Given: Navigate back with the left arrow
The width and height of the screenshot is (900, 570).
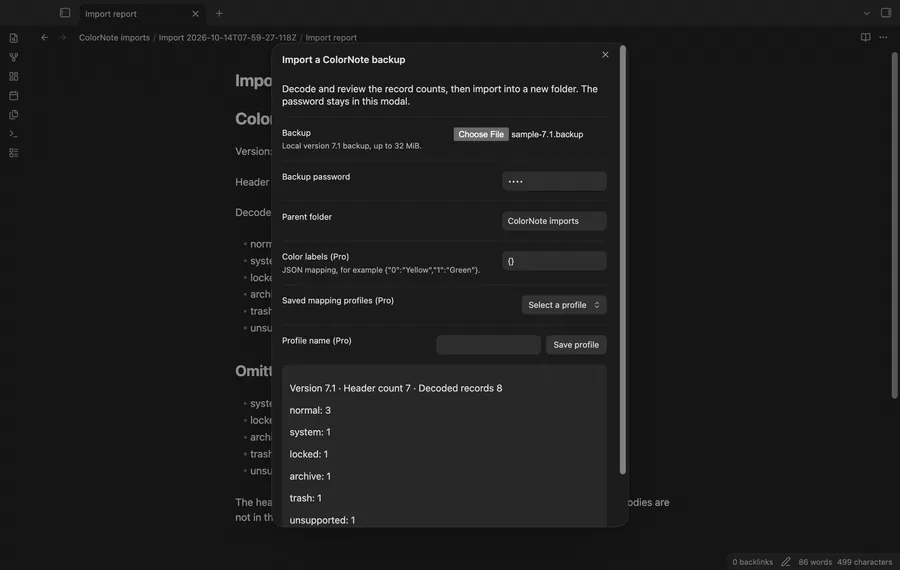Looking at the screenshot, I should pyautogui.click(x=44, y=37).
